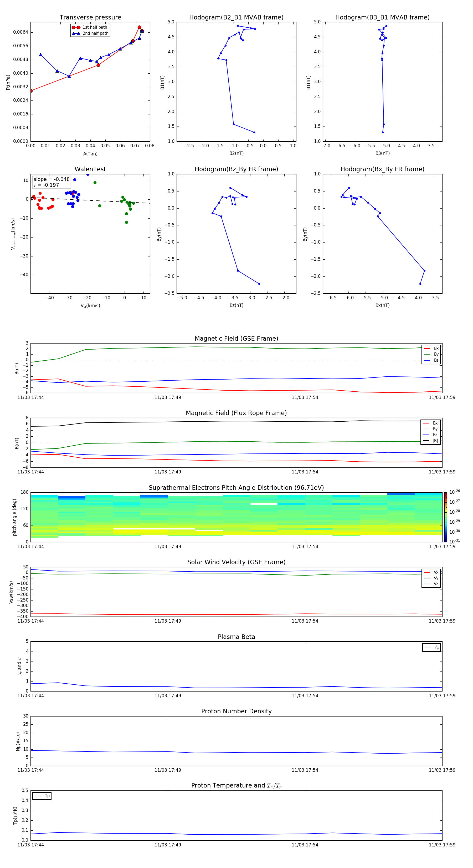
Task: Click the pitch angle color bar
Action: point(446,517)
